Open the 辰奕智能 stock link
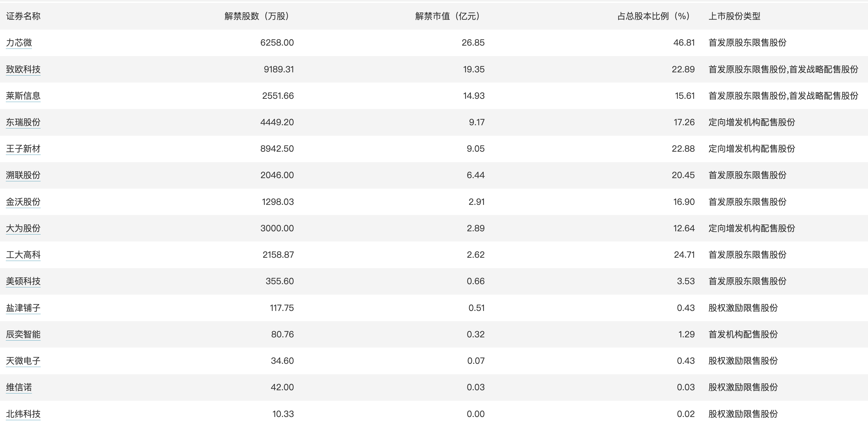 pyautogui.click(x=23, y=334)
